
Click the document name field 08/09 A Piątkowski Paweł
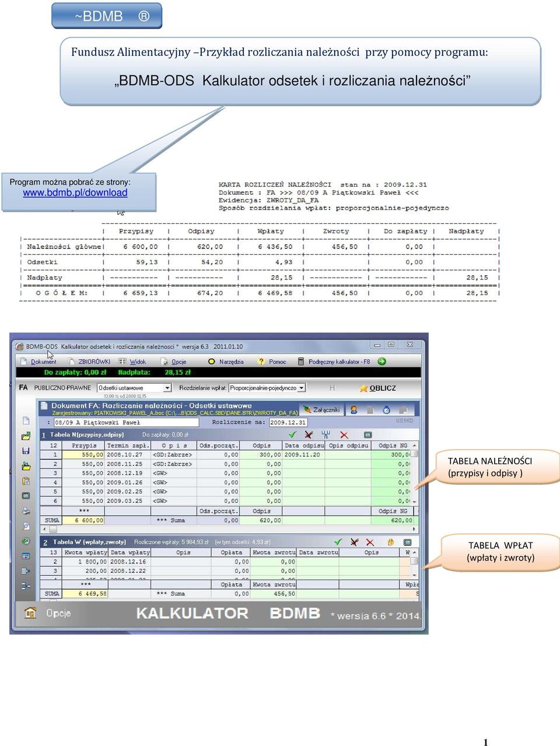point(126,422)
